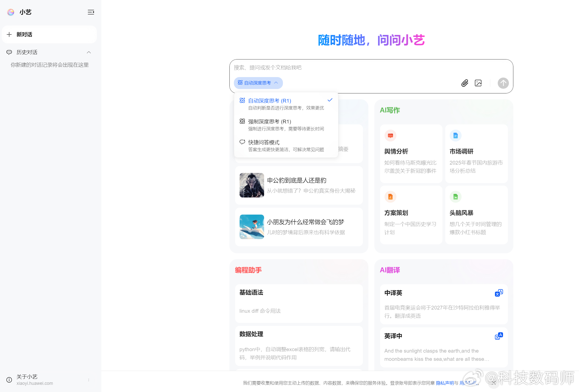Open the 英译中 translation card
This screenshot has height=392, width=579.
tap(443, 347)
